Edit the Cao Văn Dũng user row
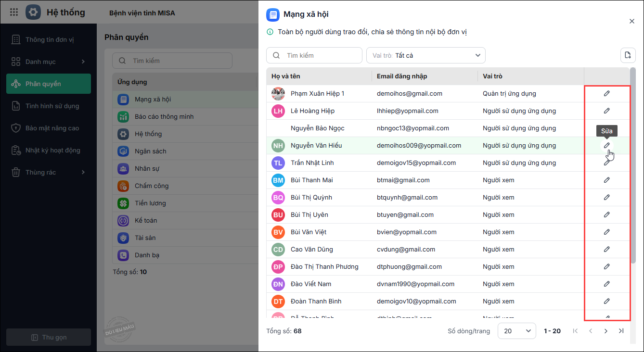This screenshot has height=352, width=644. 606,249
